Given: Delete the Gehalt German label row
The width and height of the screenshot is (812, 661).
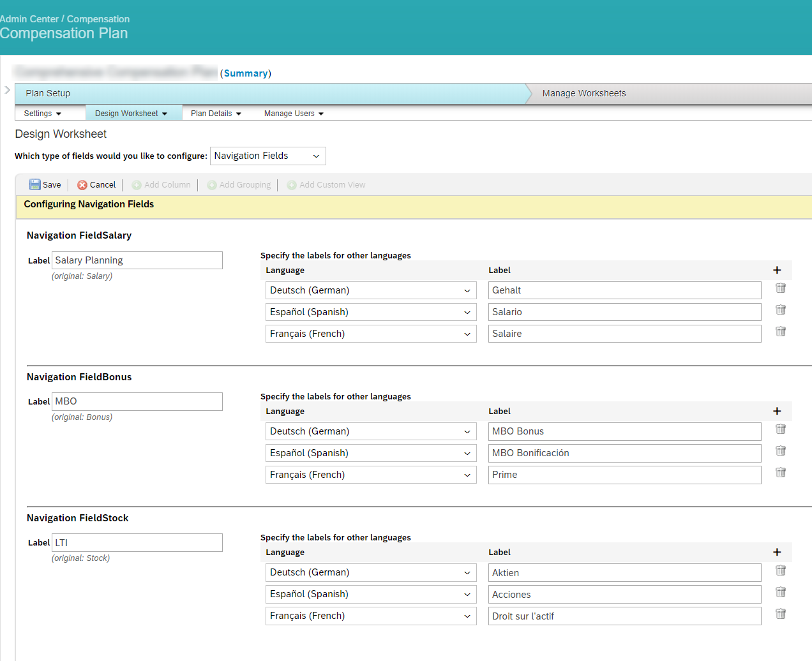Looking at the screenshot, I should click(780, 288).
